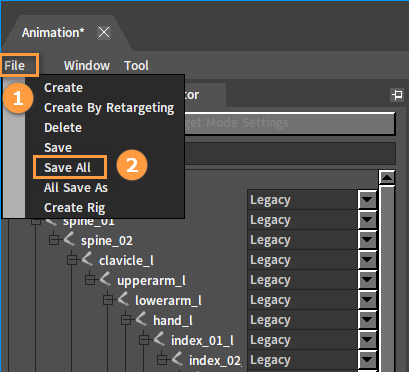This screenshot has height=372, width=409.
Task: Click the bone icon beside clavicle_l
Action: point(87,259)
